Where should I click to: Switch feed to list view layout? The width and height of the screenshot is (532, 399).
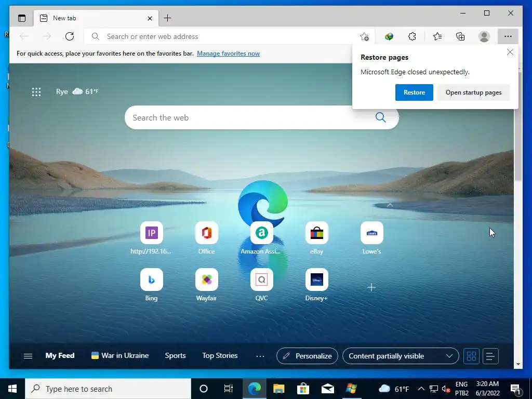pos(490,356)
